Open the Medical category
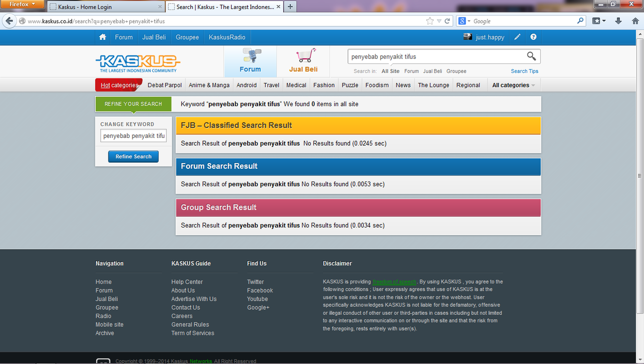The width and height of the screenshot is (644, 364). coord(296,85)
